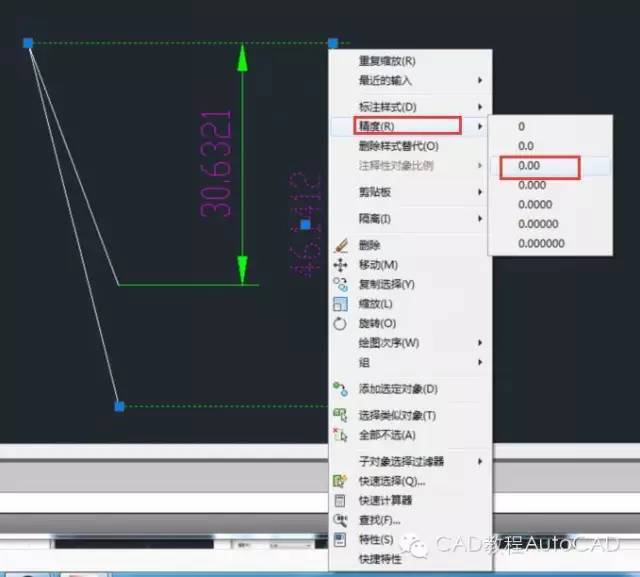This screenshot has height=577, width=640.
Task: Expand arrow next to 最近的输入
Action: coord(480,80)
